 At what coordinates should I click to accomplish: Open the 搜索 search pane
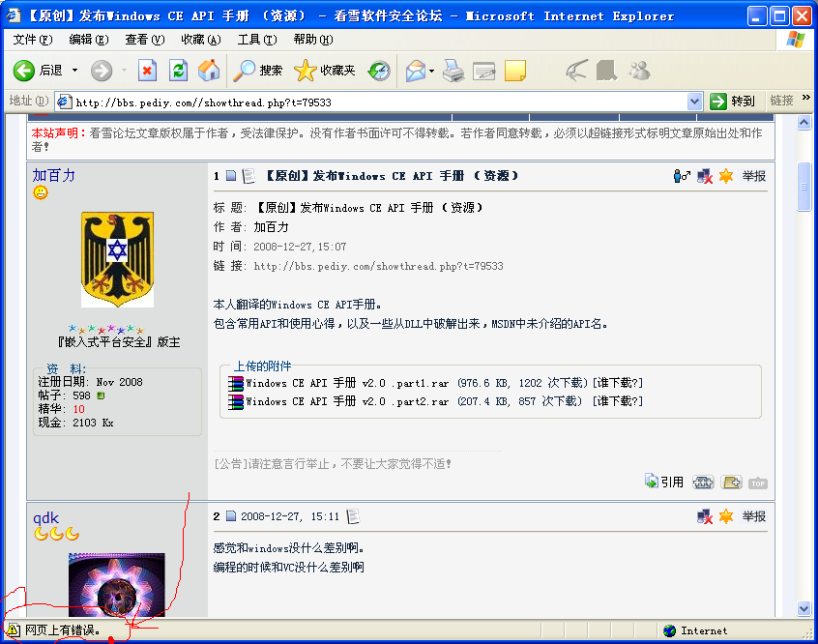258,71
